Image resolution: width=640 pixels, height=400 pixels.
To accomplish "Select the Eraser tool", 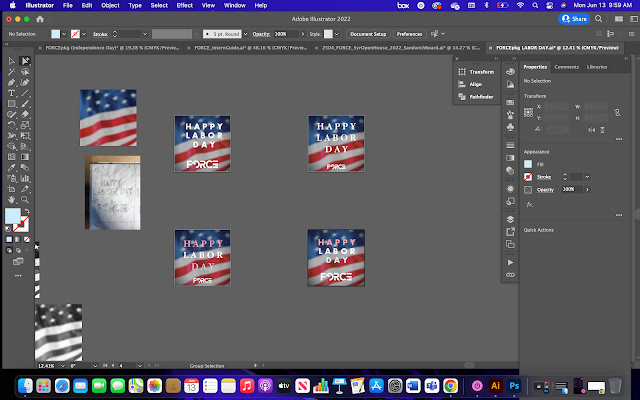I will tap(25, 114).
